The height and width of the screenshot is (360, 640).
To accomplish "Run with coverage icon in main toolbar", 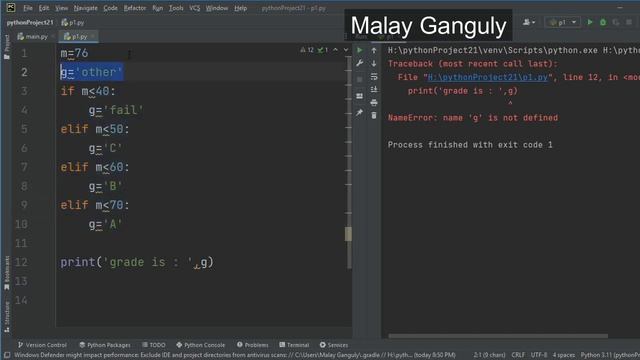I will point(616,22).
